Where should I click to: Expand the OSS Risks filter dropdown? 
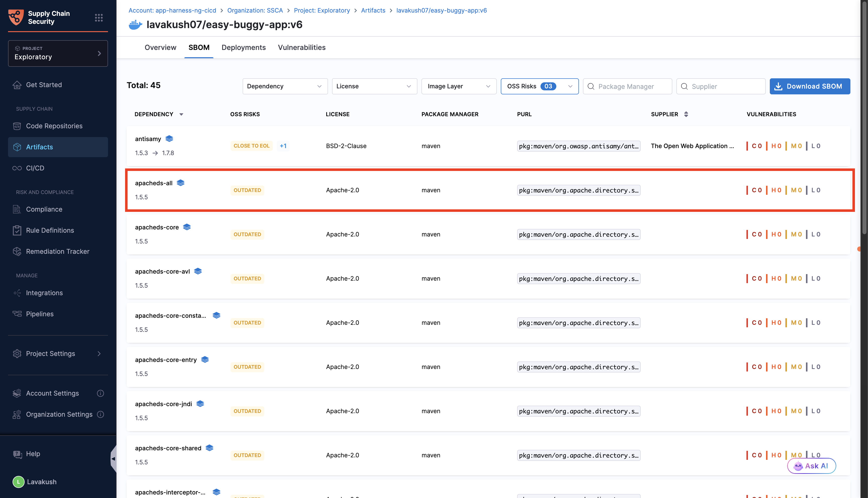coord(539,86)
